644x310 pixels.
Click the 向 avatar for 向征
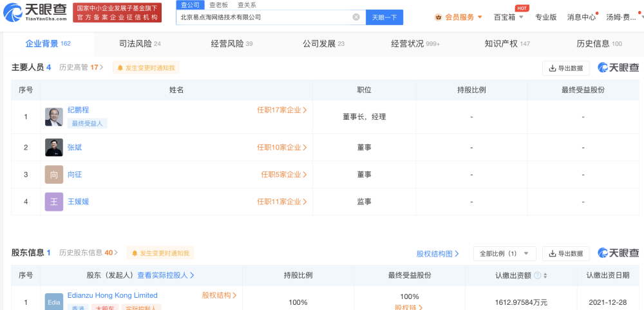[54, 174]
